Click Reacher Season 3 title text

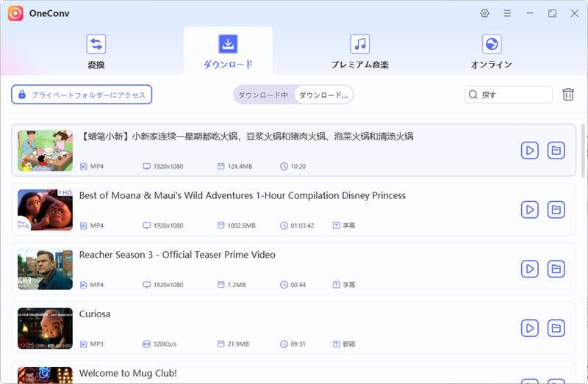pos(177,255)
